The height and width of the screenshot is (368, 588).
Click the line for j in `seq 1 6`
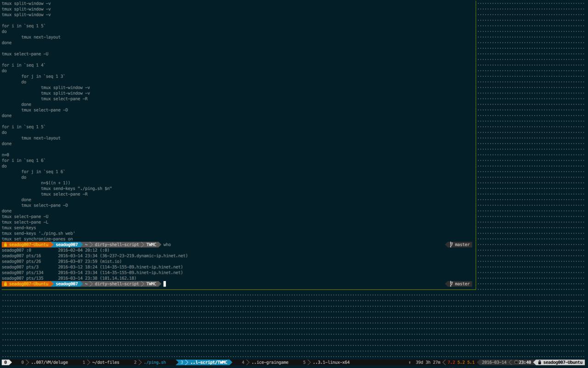tap(43, 172)
